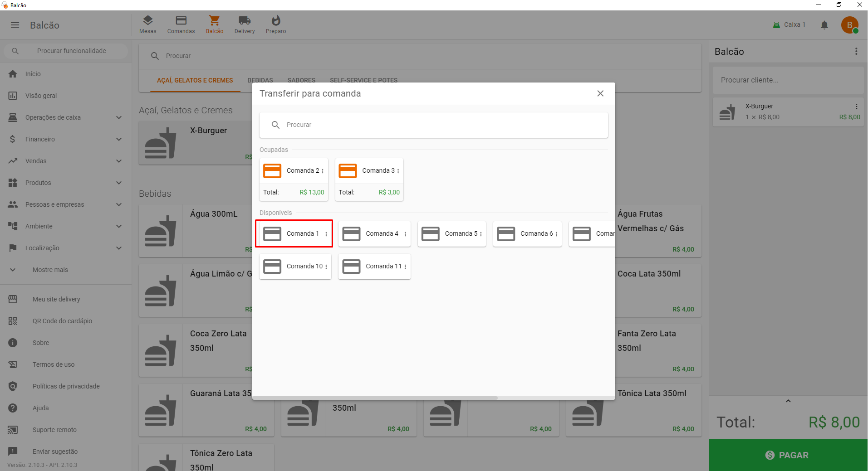Expand the Localização menu

66,248
